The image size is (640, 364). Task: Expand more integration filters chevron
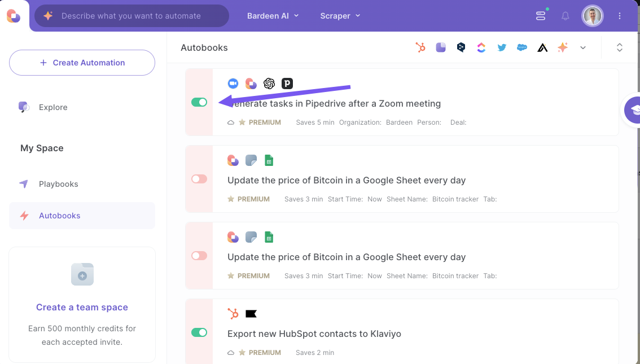(583, 48)
